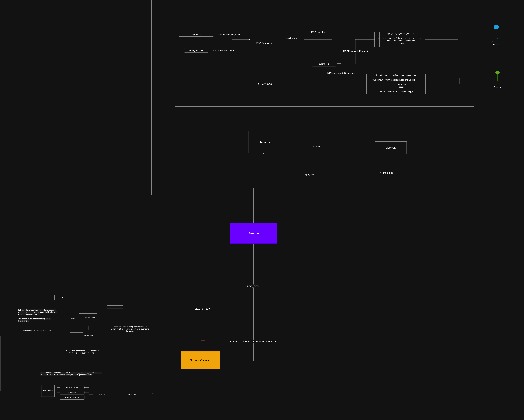Click the reprocess_work_rx port box
Image resolution: width=524 pixels, height=420 pixels.
(x=76, y=339)
